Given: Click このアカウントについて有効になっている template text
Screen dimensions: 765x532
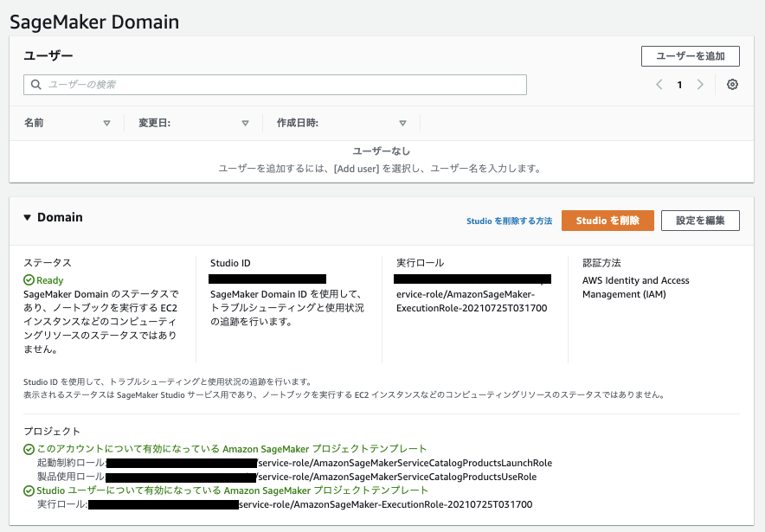Looking at the screenshot, I should click(232, 449).
